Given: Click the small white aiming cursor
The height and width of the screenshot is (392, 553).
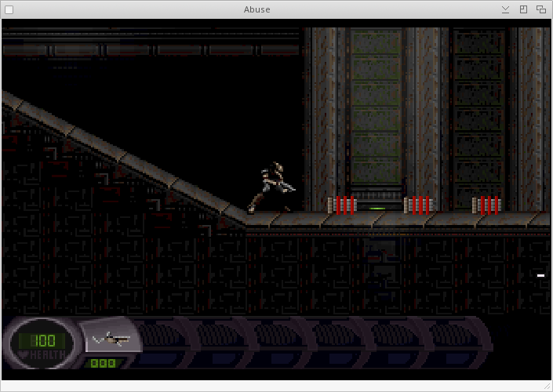Looking at the screenshot, I should tap(540, 275).
